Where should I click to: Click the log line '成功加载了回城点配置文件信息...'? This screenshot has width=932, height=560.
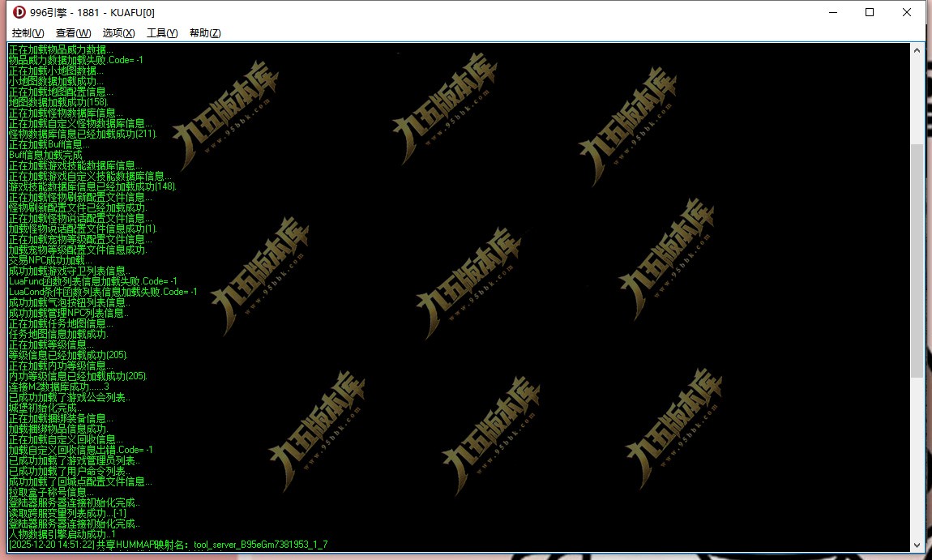[80, 482]
